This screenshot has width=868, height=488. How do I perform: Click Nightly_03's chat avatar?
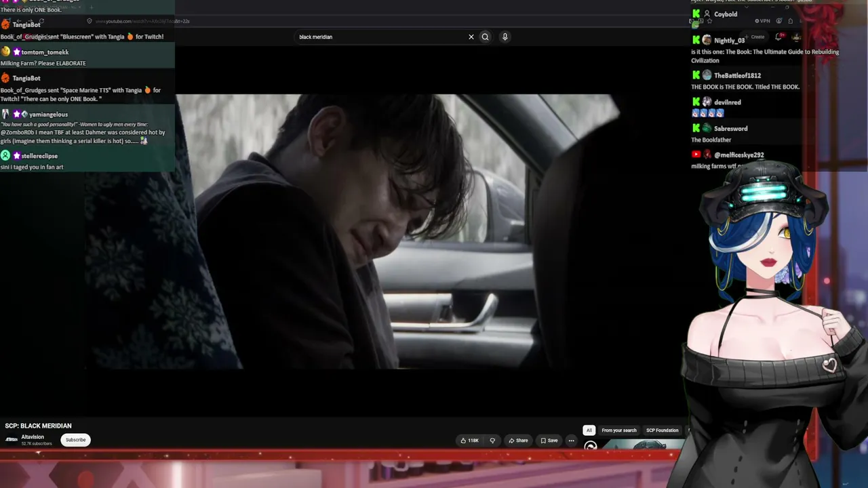(x=707, y=40)
